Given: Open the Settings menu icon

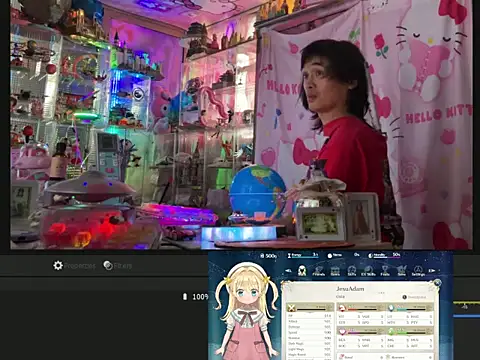Looking at the screenshot, I should click(x=418, y=271).
